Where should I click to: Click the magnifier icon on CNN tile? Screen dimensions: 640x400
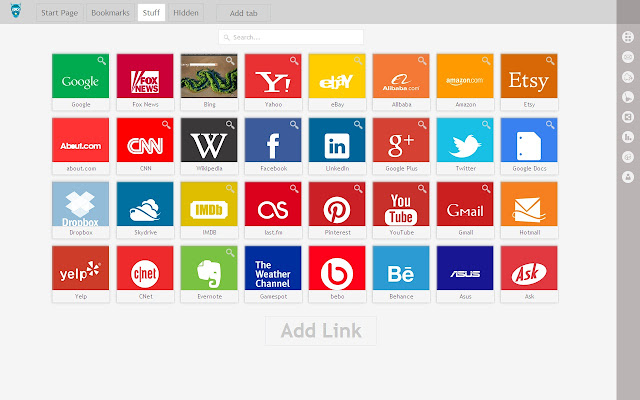[x=166, y=125]
